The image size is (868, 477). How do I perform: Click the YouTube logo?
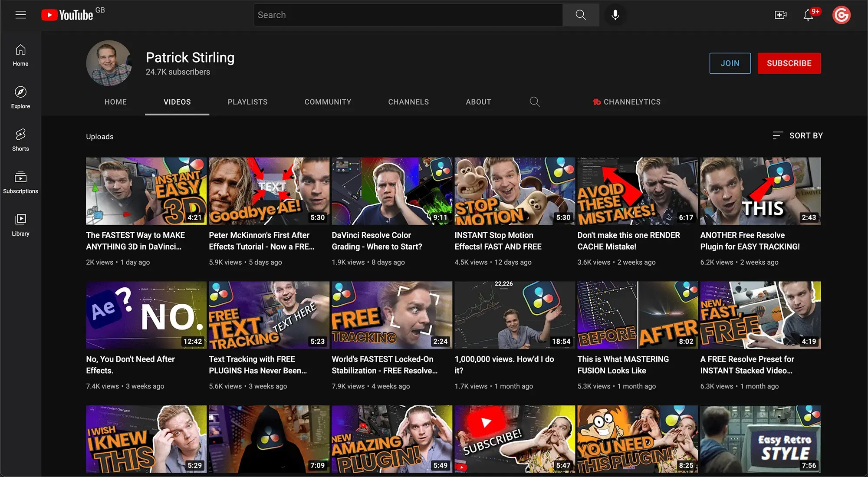pos(68,15)
